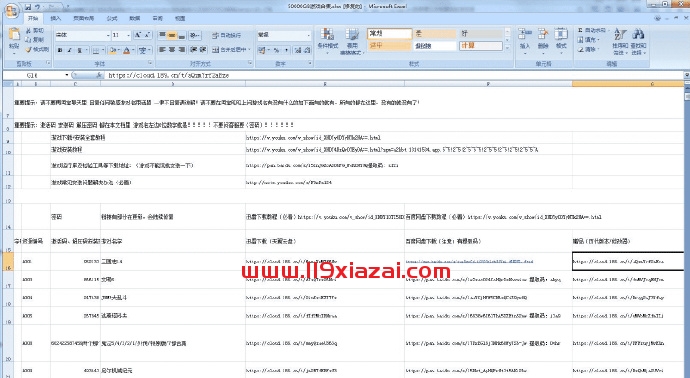Click the insert function fx button

[x=99, y=75]
